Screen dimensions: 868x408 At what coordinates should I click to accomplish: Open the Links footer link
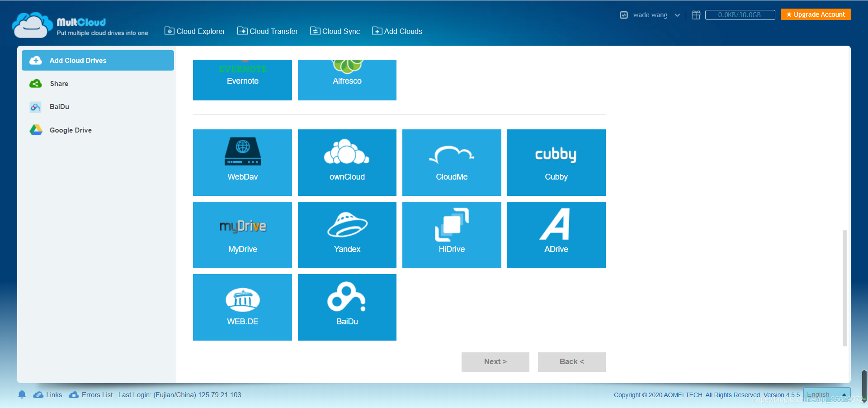(47, 395)
